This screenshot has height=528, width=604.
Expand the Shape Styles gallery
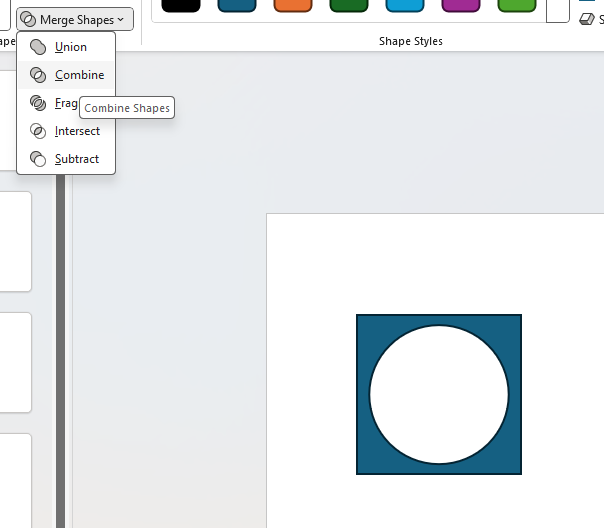(x=558, y=12)
